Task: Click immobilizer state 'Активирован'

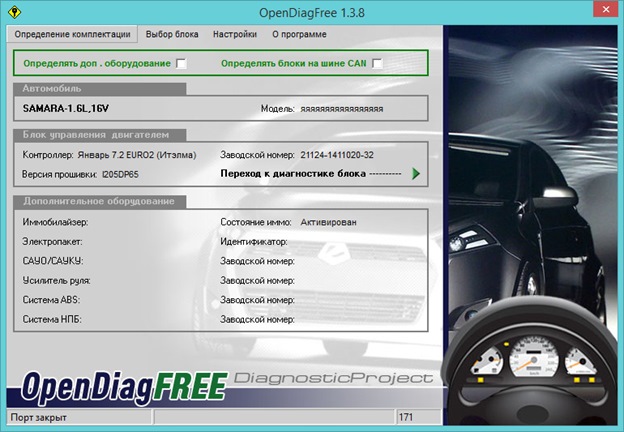Action: coord(328,222)
